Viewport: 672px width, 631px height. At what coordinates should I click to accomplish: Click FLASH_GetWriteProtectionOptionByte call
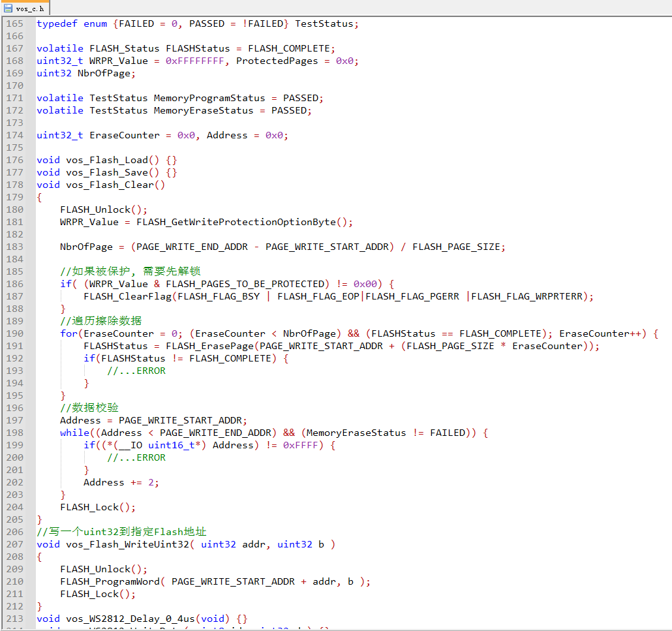pyautogui.click(x=236, y=222)
